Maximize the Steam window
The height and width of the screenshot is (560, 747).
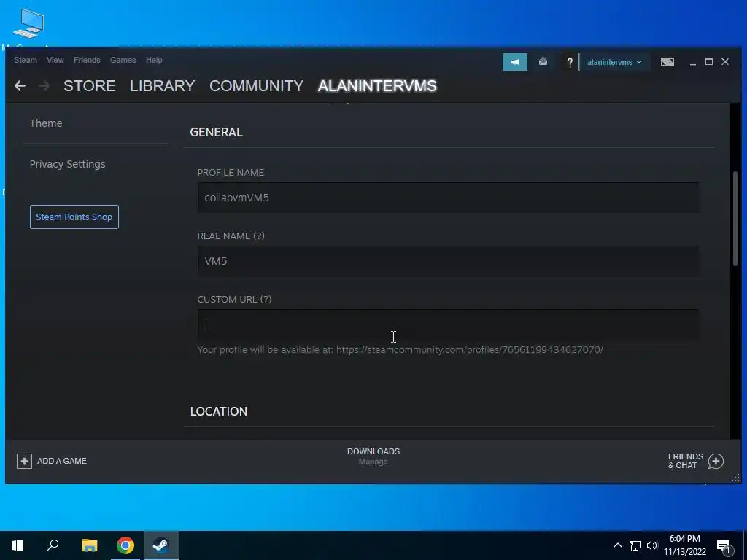click(x=709, y=62)
